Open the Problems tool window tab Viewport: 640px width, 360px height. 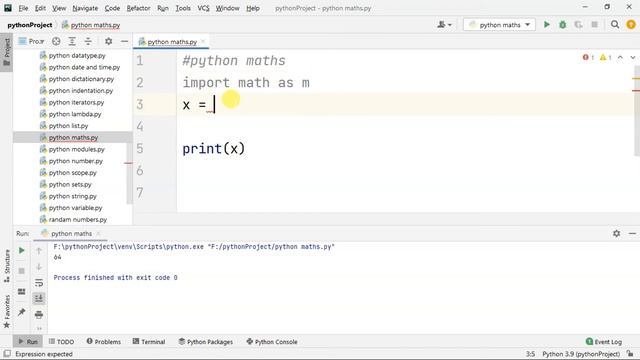click(x=104, y=342)
